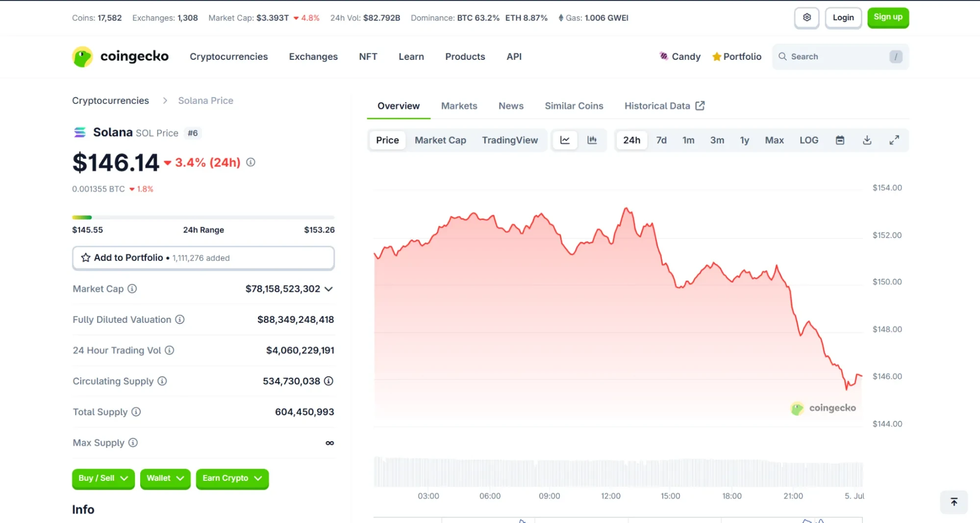
Task: Switch to Similar Coins tab
Action: (574, 106)
